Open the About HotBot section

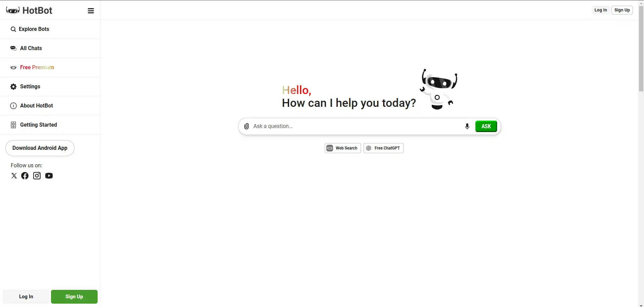click(36, 105)
